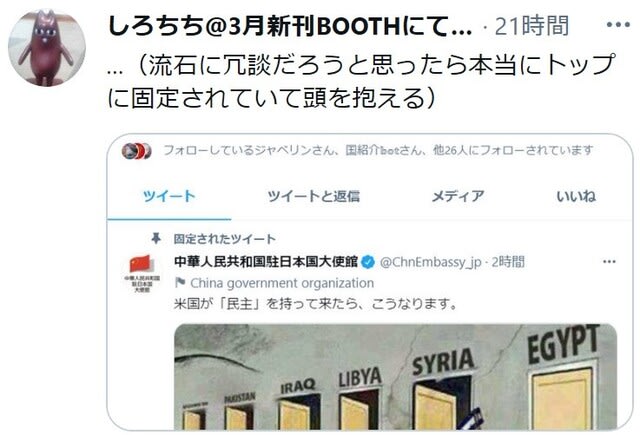Viewport: 640px width, 435px height.
Task: Open the embedded embassy tweet's three-dot menu
Action: tap(609, 262)
